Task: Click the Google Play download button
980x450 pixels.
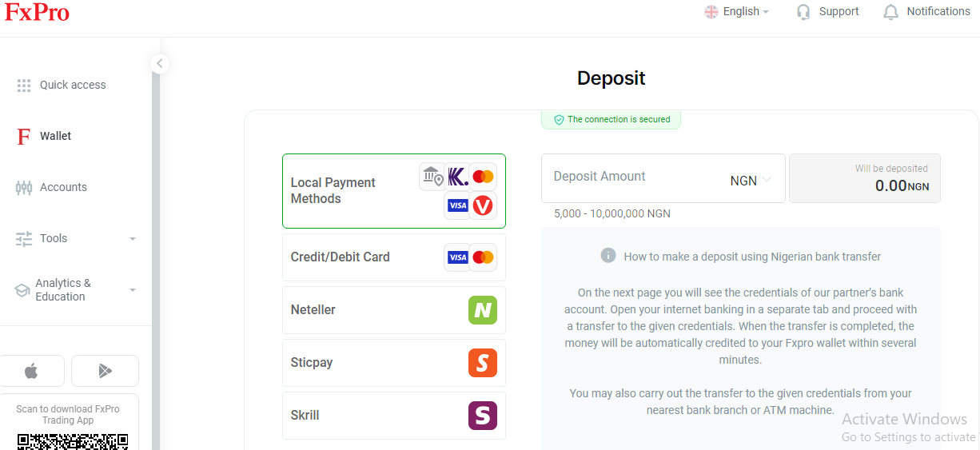Action: (105, 371)
